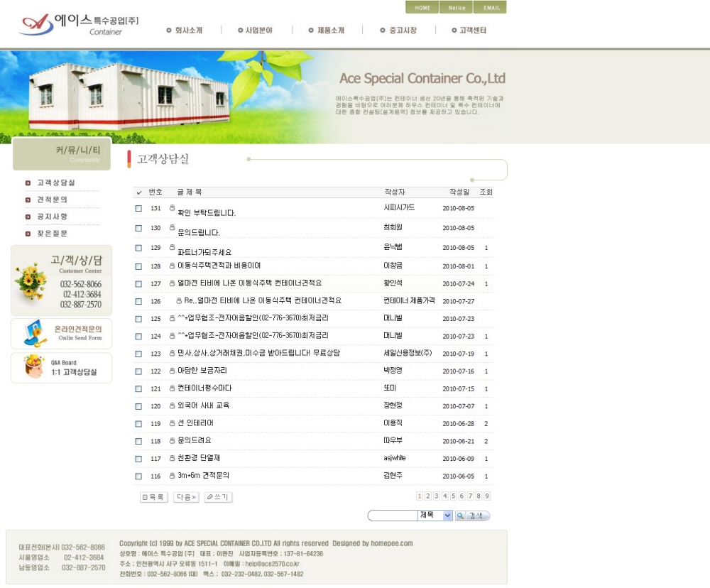Image resolution: width=710 pixels, height=588 pixels.
Task: Open the 온라인견적문의 online send form banner
Action: [61, 333]
